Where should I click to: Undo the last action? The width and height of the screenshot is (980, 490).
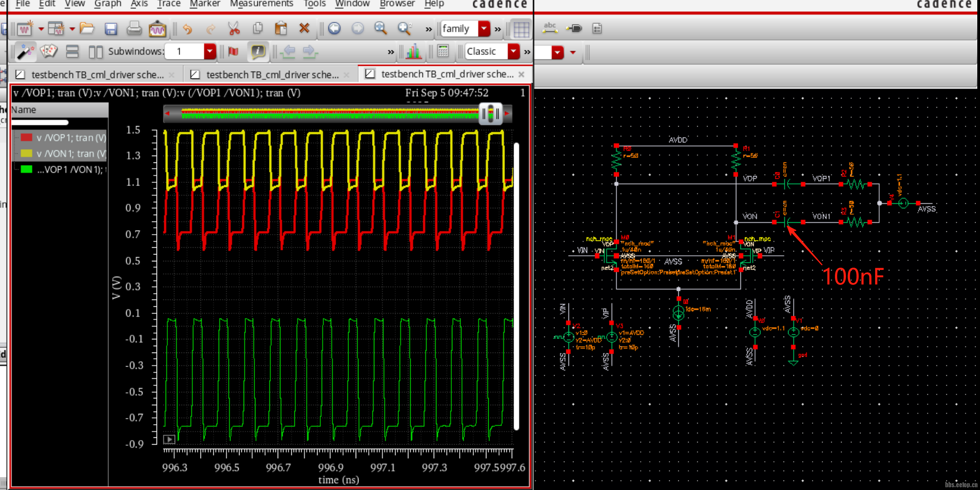click(x=187, y=29)
